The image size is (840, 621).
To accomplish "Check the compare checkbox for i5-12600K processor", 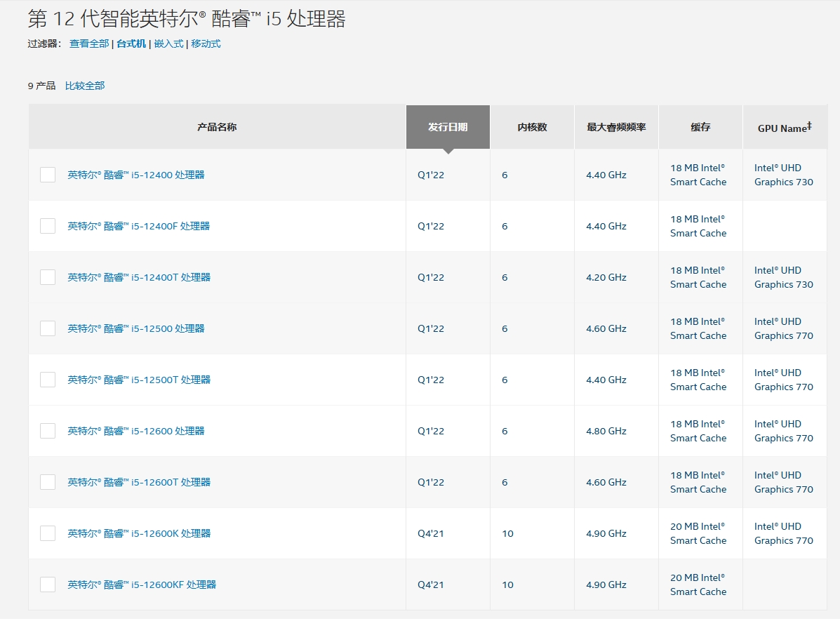I will pyautogui.click(x=47, y=533).
